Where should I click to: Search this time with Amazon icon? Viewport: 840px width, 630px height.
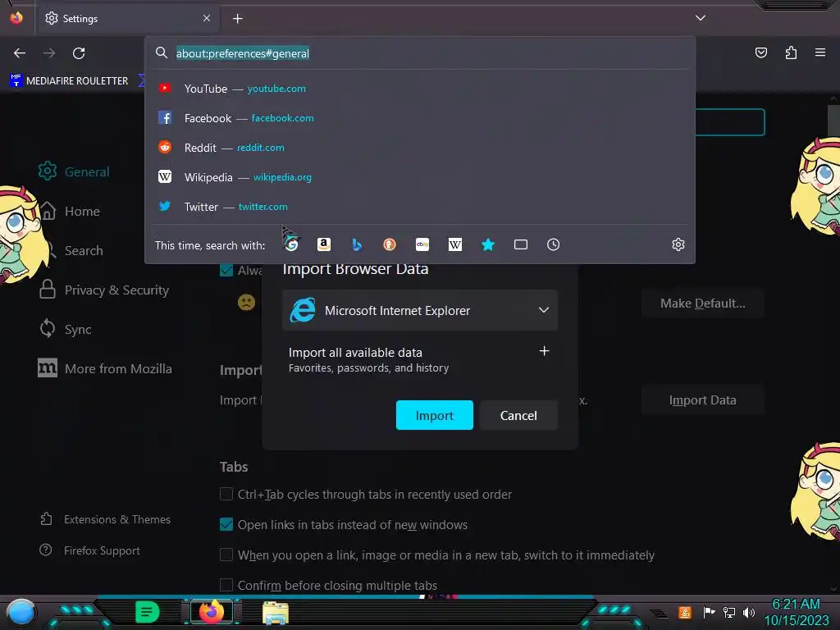324,244
